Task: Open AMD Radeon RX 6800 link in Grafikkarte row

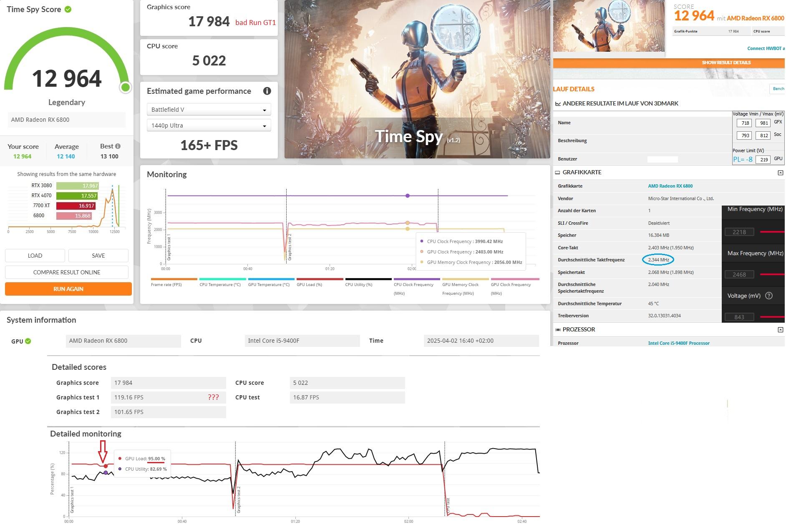Action: [670, 186]
